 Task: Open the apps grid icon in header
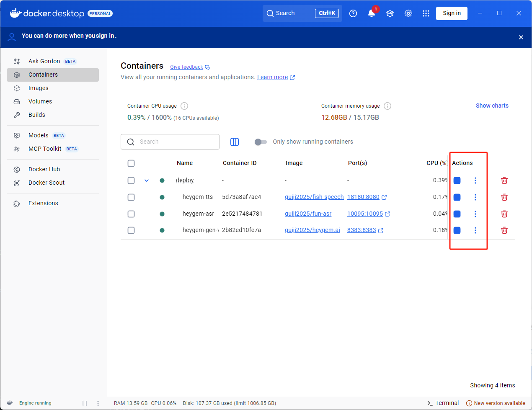[426, 13]
